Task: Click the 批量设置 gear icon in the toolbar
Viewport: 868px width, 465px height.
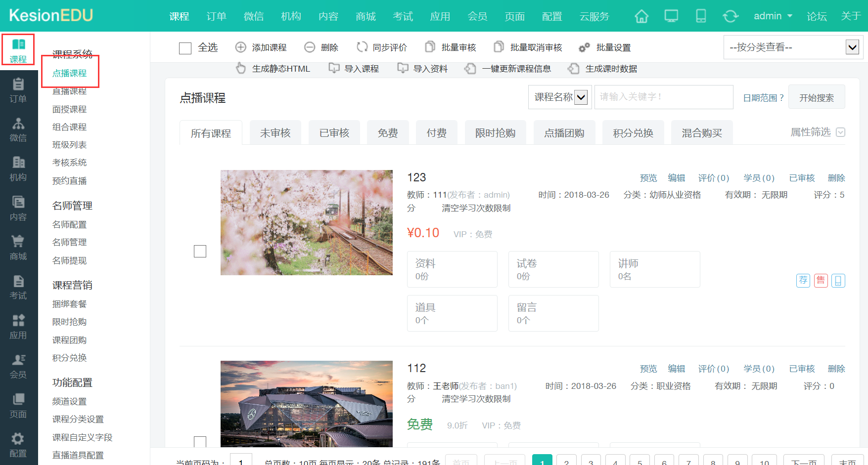Action: [585, 47]
